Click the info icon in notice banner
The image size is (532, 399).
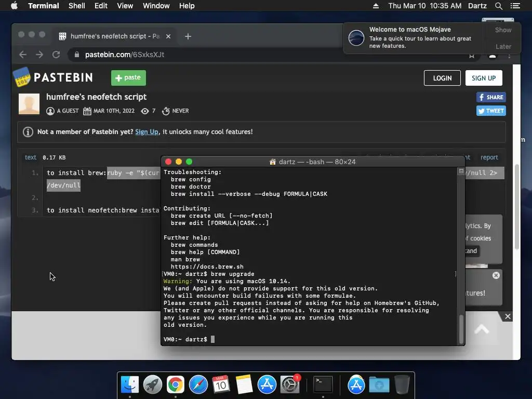coord(28,131)
